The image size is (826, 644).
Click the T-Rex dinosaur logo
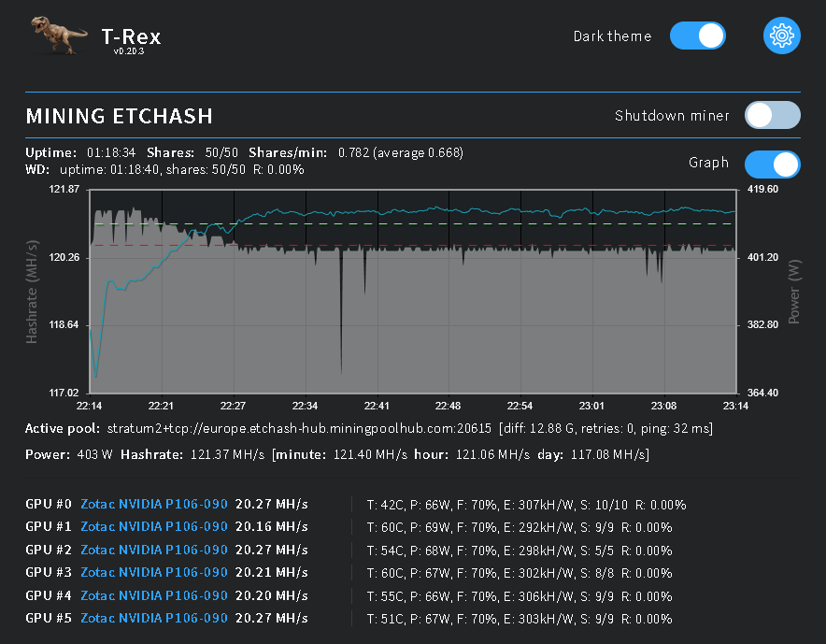(x=59, y=35)
